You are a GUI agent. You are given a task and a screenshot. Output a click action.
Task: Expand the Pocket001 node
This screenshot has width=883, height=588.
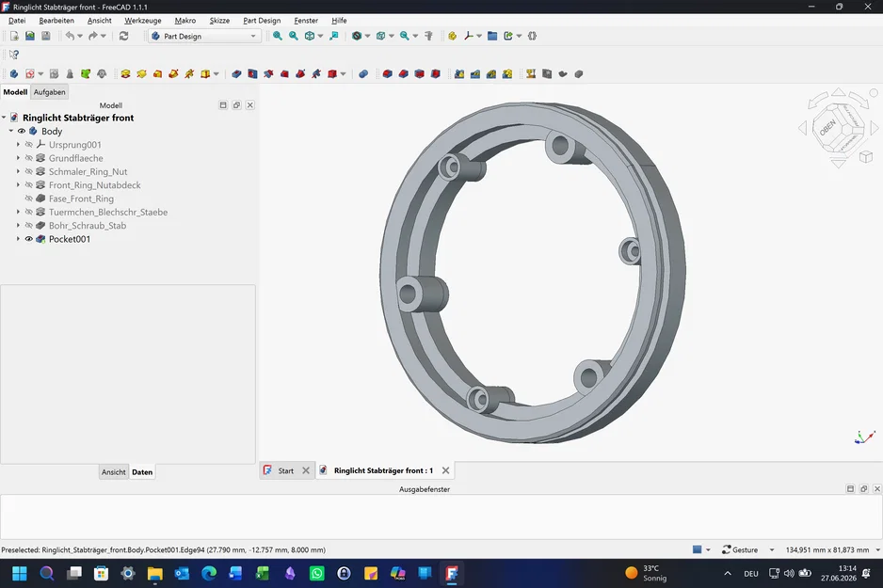(18, 239)
